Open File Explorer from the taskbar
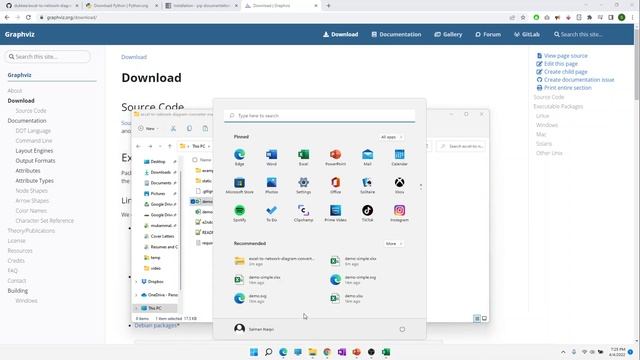The height and width of the screenshot is (360, 640). 313,352
